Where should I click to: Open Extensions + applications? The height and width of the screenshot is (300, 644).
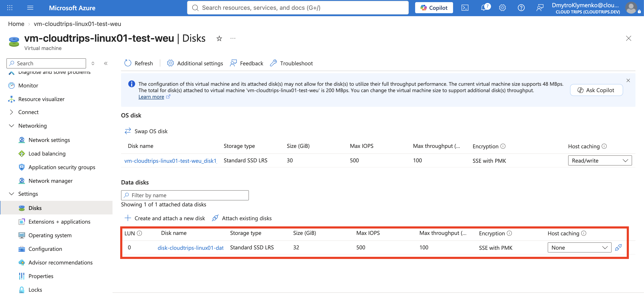[59, 222]
